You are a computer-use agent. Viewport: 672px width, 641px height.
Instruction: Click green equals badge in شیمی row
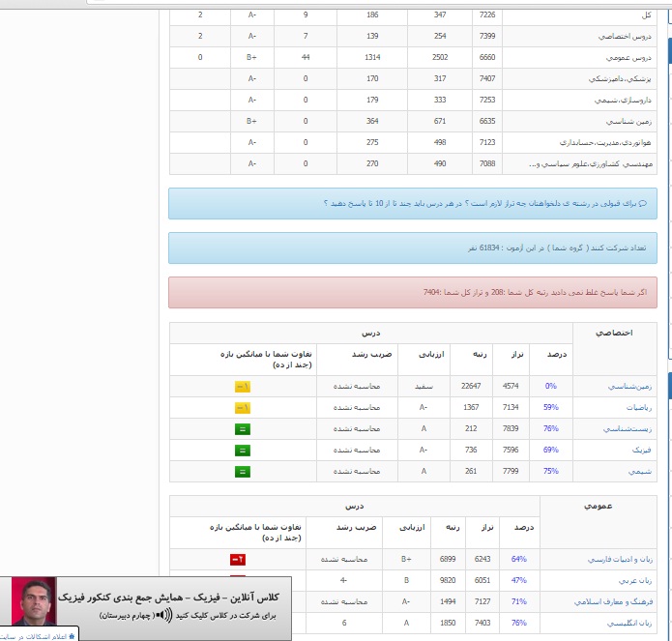[242, 472]
